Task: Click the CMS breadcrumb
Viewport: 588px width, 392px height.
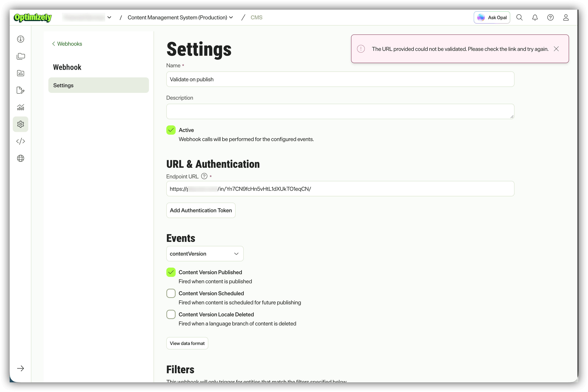Action: pyautogui.click(x=256, y=17)
